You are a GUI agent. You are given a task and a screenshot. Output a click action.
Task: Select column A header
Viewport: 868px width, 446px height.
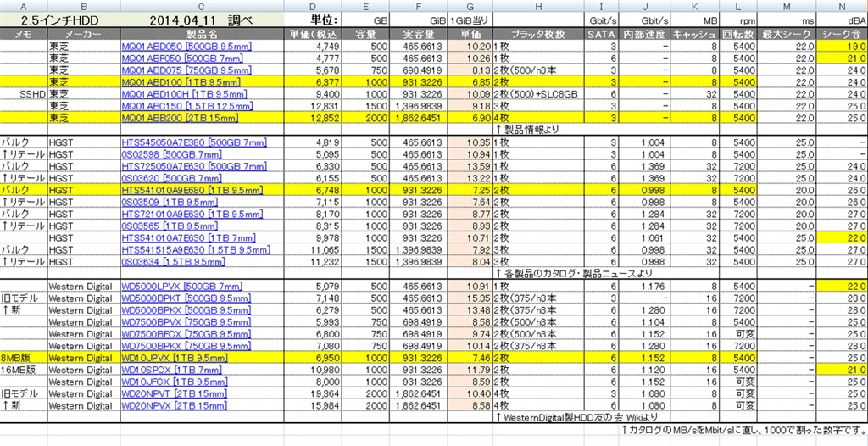[24, 6]
